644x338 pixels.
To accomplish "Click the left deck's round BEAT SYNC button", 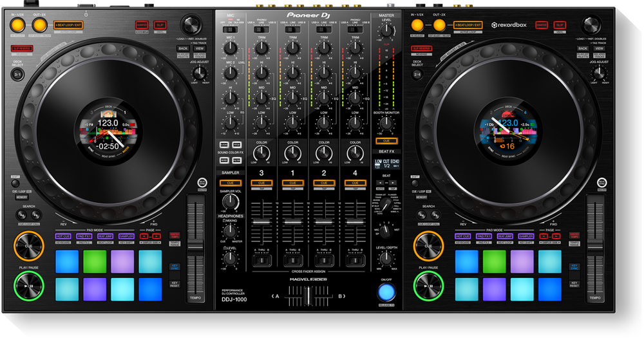I will pyautogui.click(x=202, y=182).
